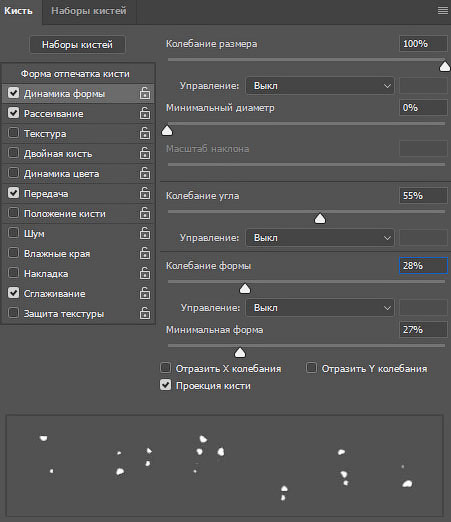The height and width of the screenshot is (522, 451).
Task: Enable Отразить X колебания checkbox
Action: click(166, 368)
